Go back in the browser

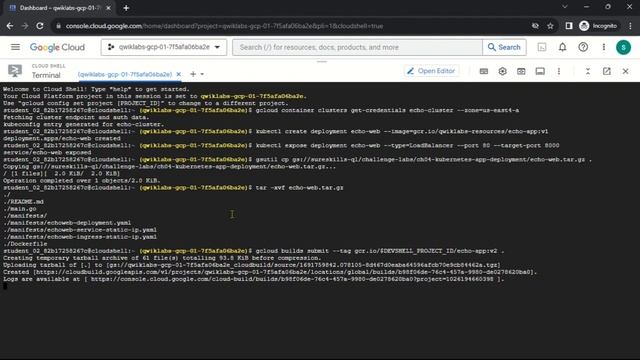(x=10, y=26)
